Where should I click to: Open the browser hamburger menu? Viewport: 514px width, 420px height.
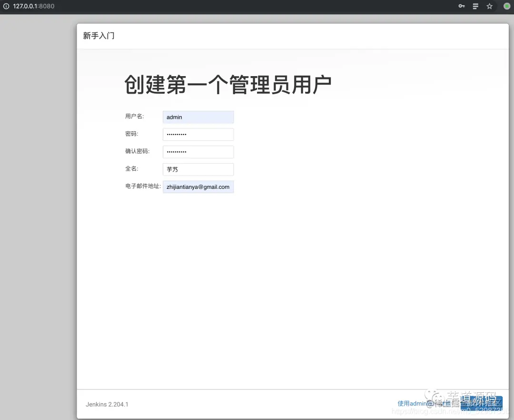pyautogui.click(x=475, y=6)
